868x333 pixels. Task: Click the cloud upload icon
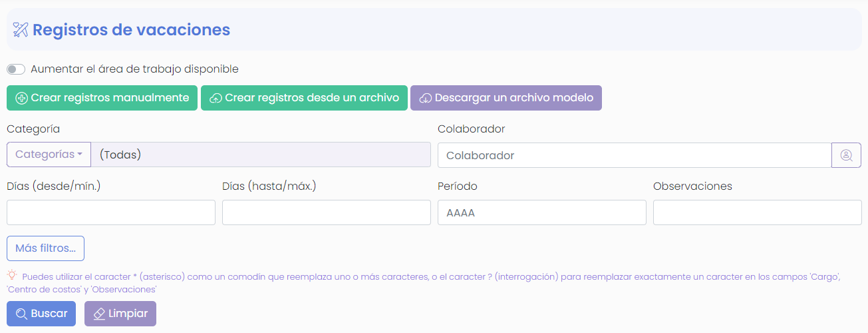(x=216, y=98)
